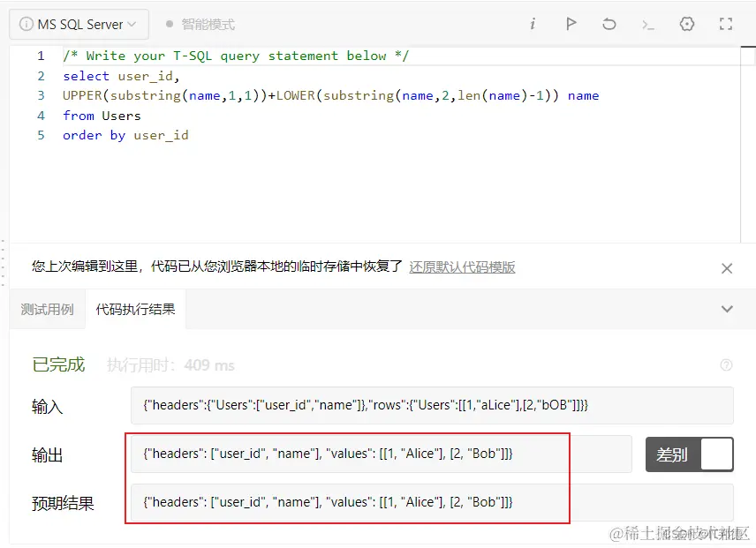Click the 'select user_id,' code line
This screenshot has height=548, width=756.
pyautogui.click(x=121, y=76)
